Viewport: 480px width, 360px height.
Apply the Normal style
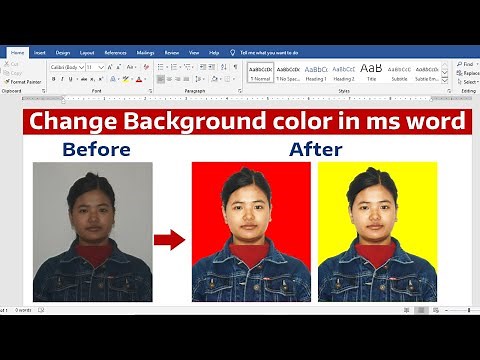coord(261,73)
